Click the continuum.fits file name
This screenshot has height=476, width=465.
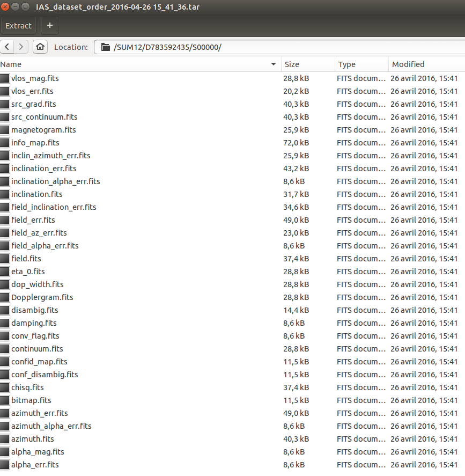[37, 349]
